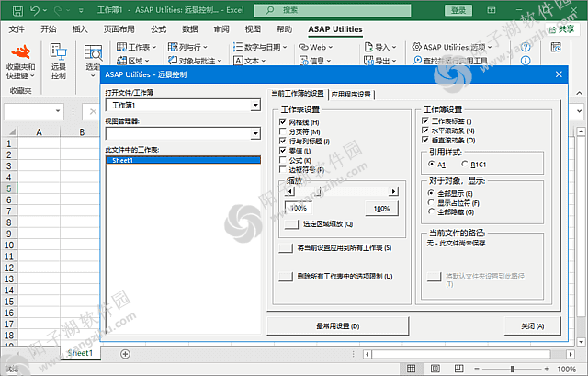Switch to the Home (开始) ribbon tab
The image size is (588, 376).
pos(49,29)
